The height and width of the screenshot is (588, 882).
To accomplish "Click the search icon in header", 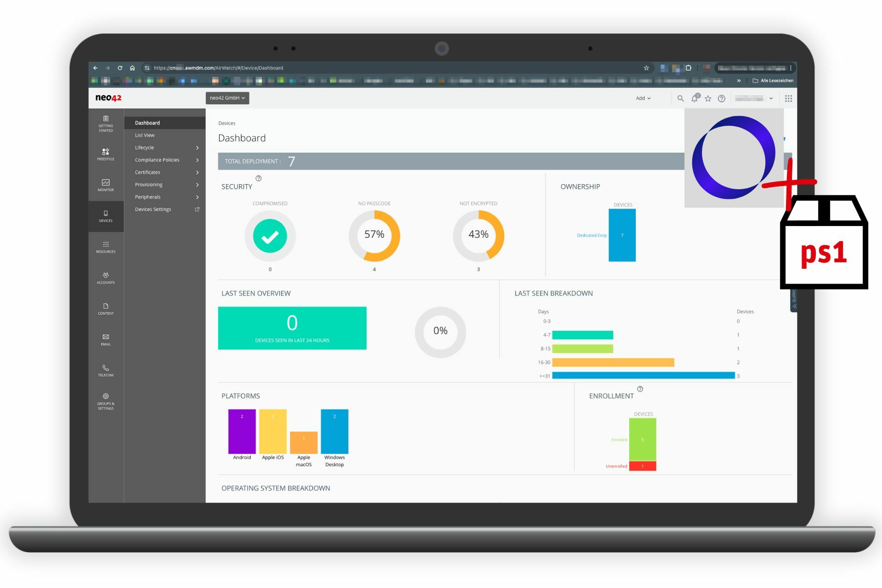I will point(680,98).
